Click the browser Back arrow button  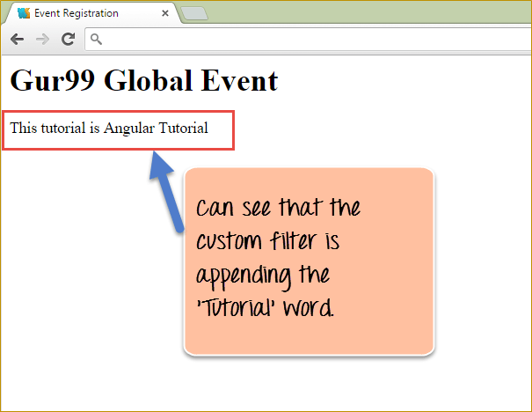pos(18,40)
